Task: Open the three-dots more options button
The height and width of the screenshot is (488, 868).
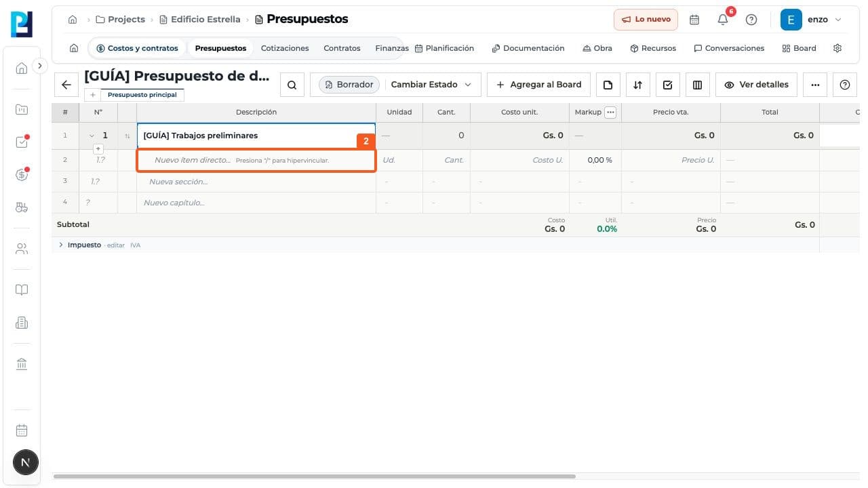Action: (815, 85)
